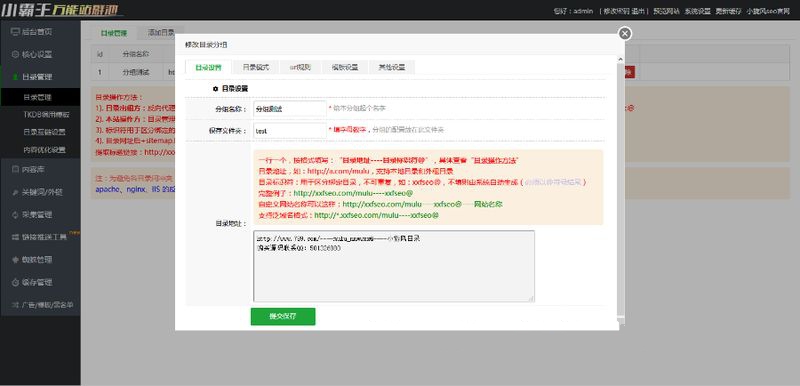Click the red delete button in table row
800x386 pixels.
[629, 72]
